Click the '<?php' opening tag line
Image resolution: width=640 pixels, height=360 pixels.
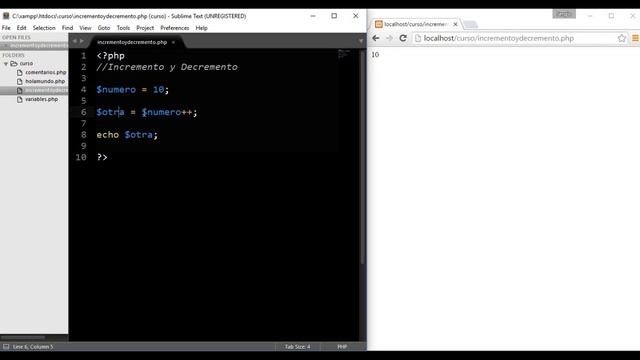click(x=111, y=56)
